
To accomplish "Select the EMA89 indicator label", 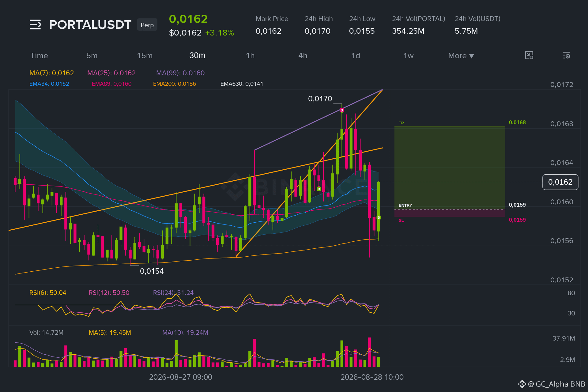I will pyautogui.click(x=112, y=84).
